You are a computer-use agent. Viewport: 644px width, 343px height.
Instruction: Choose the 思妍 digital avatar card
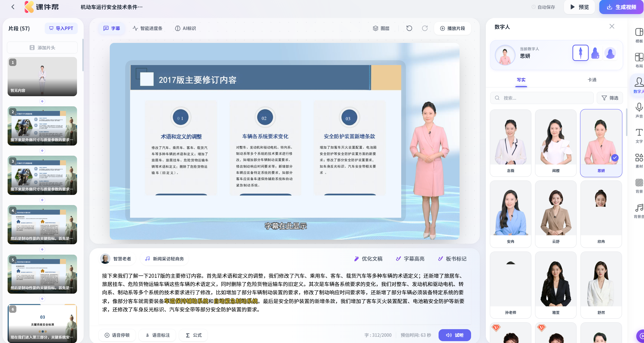pyautogui.click(x=601, y=143)
